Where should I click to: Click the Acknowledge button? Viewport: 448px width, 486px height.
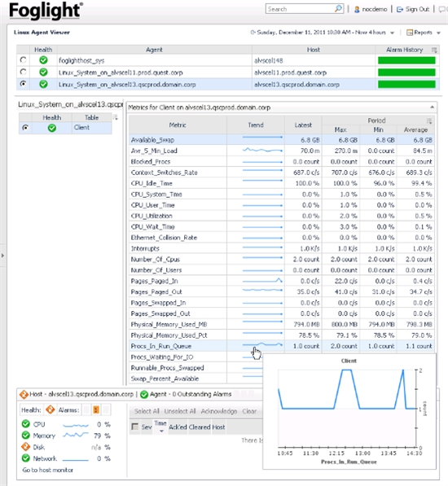(x=219, y=411)
